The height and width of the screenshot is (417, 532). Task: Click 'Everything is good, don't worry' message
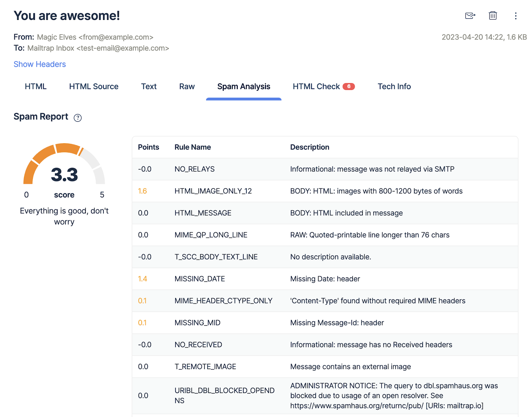click(64, 216)
